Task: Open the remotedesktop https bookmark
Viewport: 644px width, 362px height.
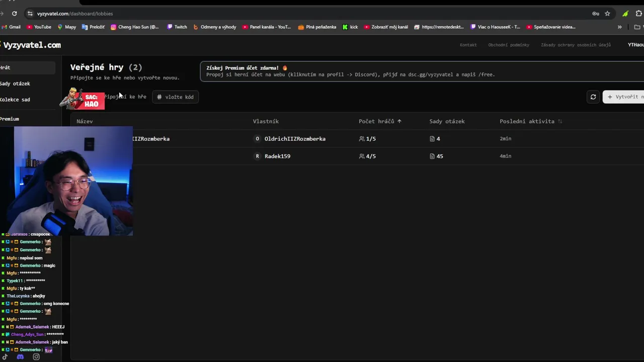Action: pyautogui.click(x=439, y=27)
